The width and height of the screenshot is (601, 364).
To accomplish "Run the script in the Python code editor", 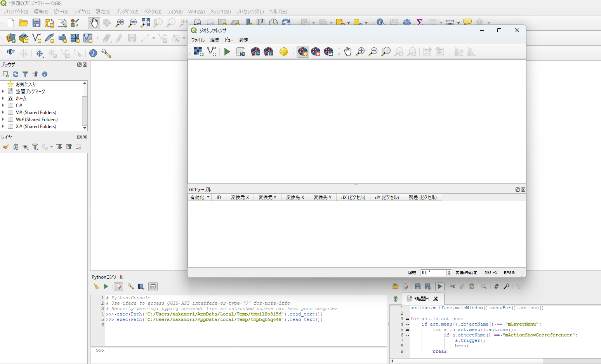I will [439, 286].
